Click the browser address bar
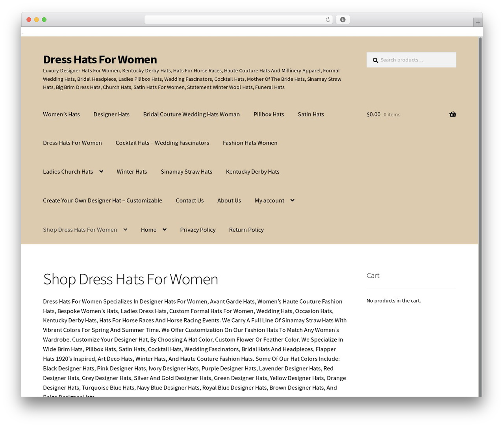 point(238,20)
